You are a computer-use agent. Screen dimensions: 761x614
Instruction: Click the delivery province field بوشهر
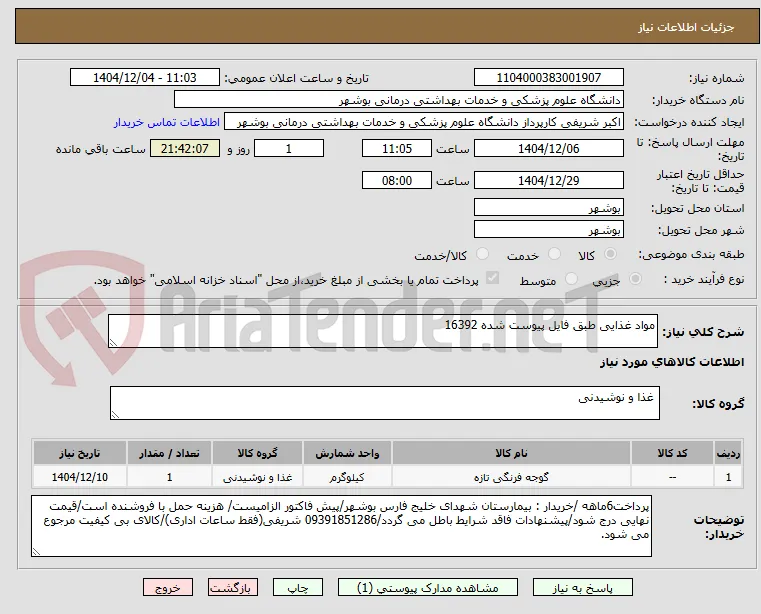coord(549,208)
